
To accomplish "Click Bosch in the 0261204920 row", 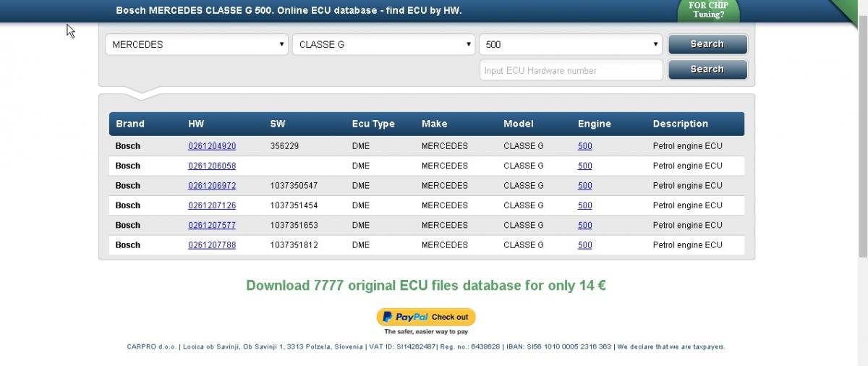I will click(128, 146).
